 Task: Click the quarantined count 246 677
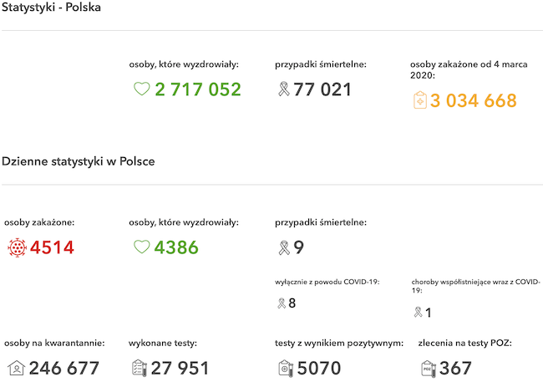[x=64, y=368]
